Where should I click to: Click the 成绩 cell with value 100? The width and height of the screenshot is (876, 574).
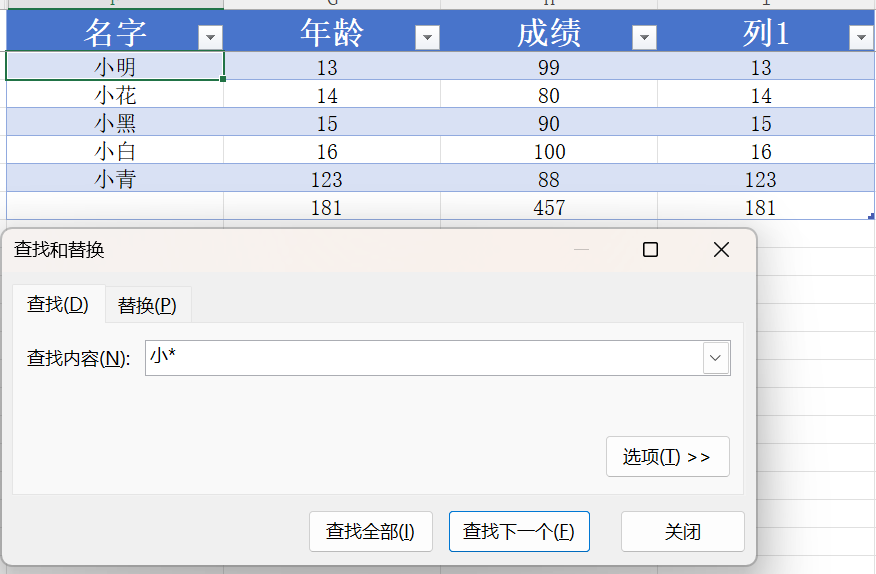click(549, 151)
